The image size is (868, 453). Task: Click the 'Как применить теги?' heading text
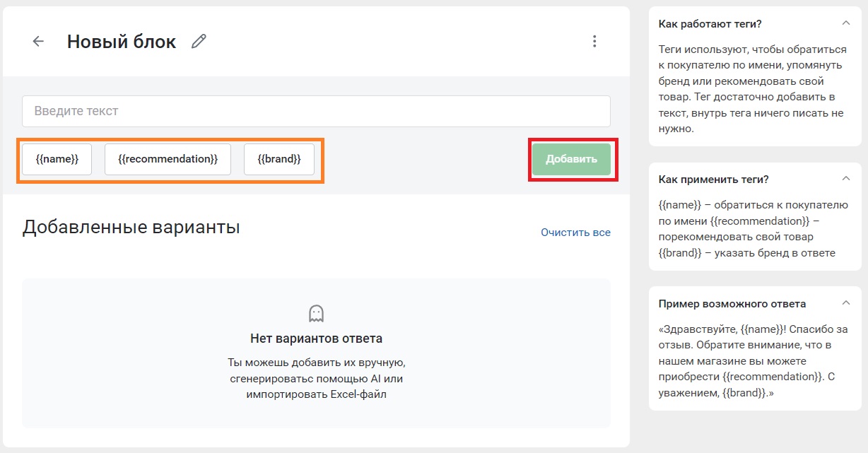point(713,180)
